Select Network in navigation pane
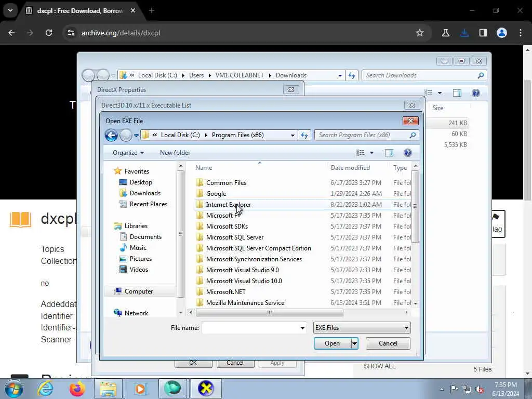This screenshot has height=399, width=532. [x=136, y=313]
